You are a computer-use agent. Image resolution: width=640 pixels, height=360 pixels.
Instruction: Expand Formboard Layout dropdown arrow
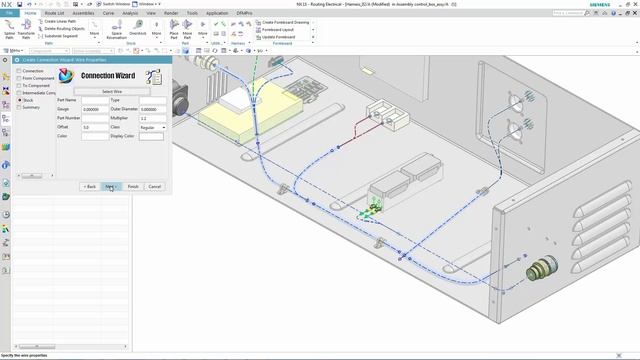(313, 30)
